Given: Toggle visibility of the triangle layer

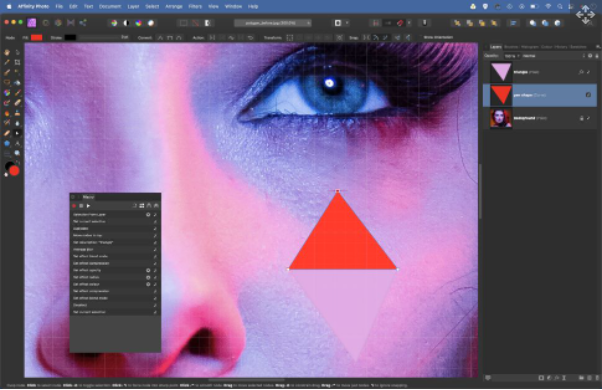Looking at the screenshot, I should pyautogui.click(x=589, y=72).
